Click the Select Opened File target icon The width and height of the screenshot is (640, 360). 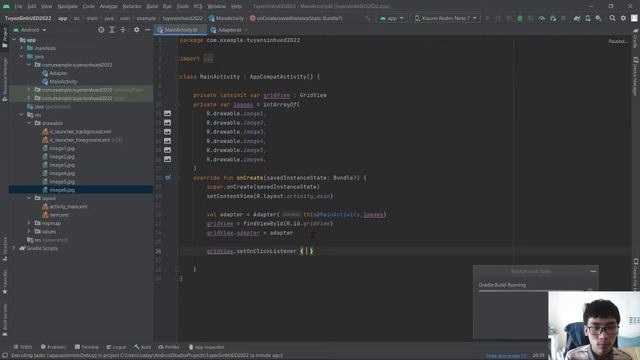101,30
